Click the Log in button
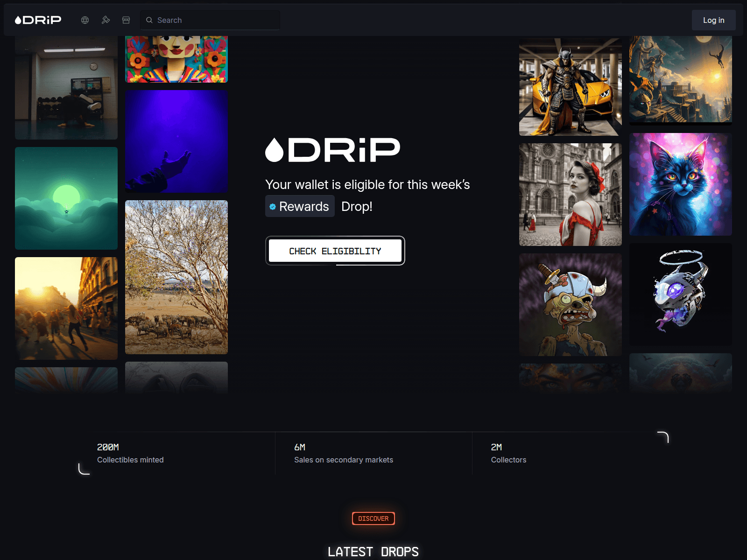The height and width of the screenshot is (560, 747). [x=713, y=20]
